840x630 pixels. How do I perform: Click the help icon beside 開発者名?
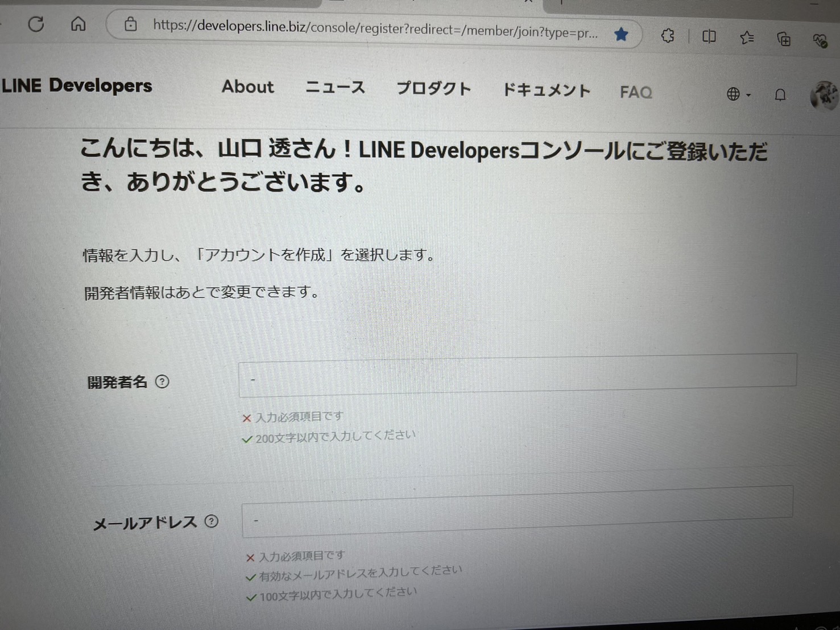[162, 382]
